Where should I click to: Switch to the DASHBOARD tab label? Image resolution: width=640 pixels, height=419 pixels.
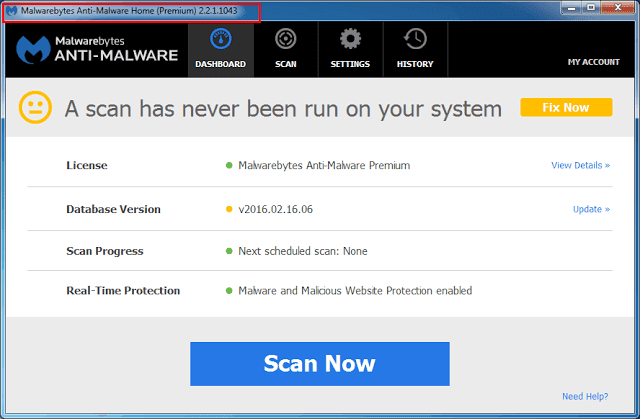[220, 64]
